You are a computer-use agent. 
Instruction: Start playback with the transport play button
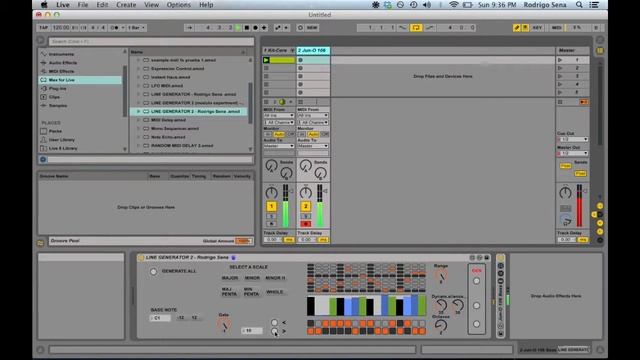[238, 28]
